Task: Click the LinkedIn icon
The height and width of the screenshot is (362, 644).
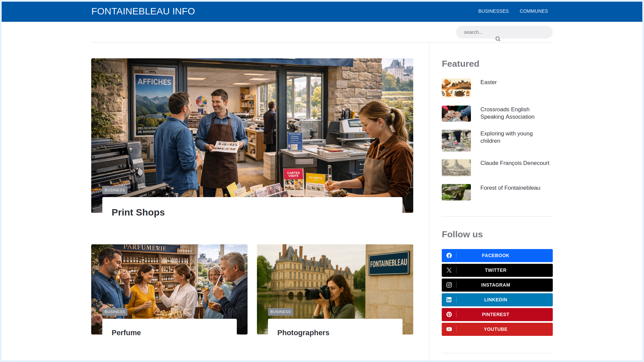Action: [449, 300]
